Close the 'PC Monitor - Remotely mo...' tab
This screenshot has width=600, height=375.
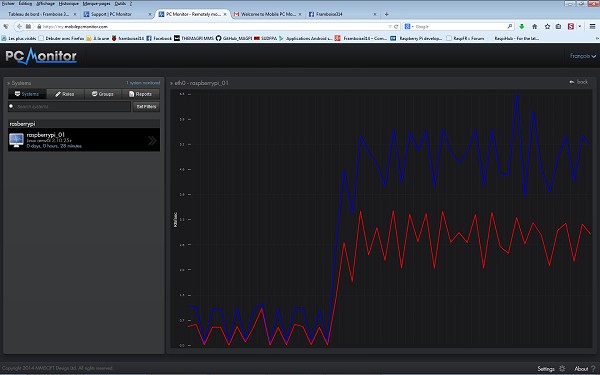pyautogui.click(x=225, y=14)
